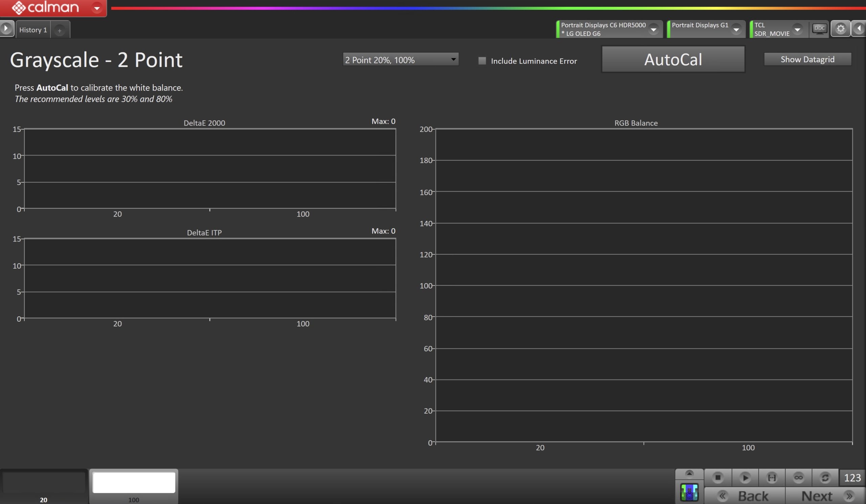Advance to next step with Next
Image resolution: width=866 pixels, height=504 pixels.
click(x=825, y=496)
